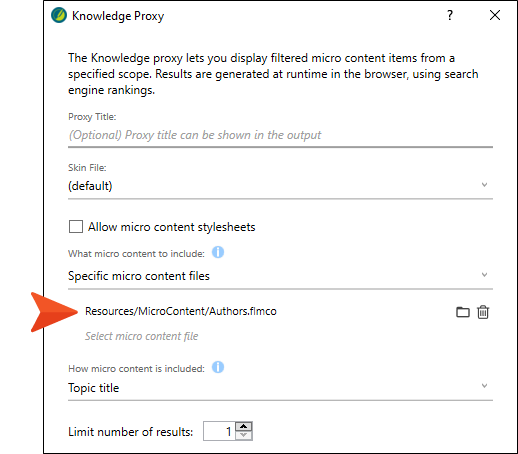Click the Allow micro content stylesheets label
The height and width of the screenshot is (454, 518).
(x=171, y=227)
